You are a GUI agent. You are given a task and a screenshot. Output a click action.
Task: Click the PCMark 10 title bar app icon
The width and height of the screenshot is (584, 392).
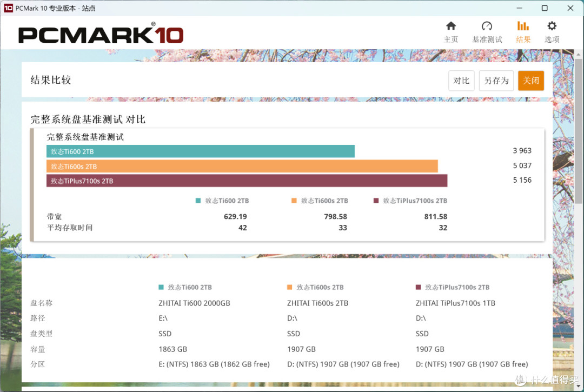click(x=8, y=8)
